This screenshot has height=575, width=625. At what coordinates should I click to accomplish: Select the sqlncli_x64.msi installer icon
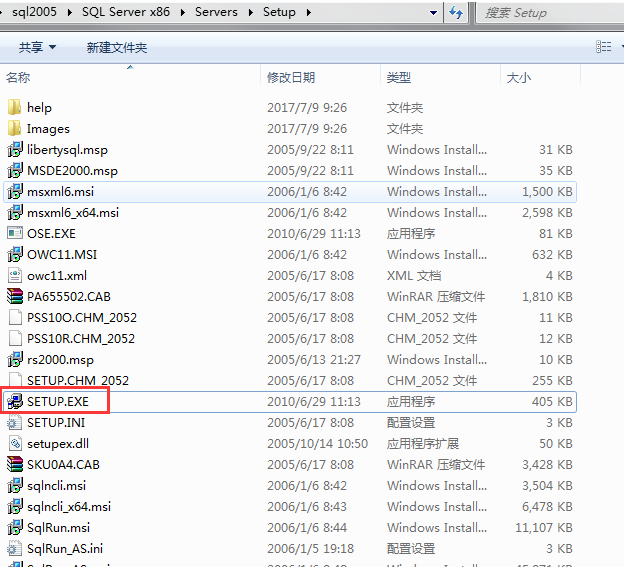[15, 506]
